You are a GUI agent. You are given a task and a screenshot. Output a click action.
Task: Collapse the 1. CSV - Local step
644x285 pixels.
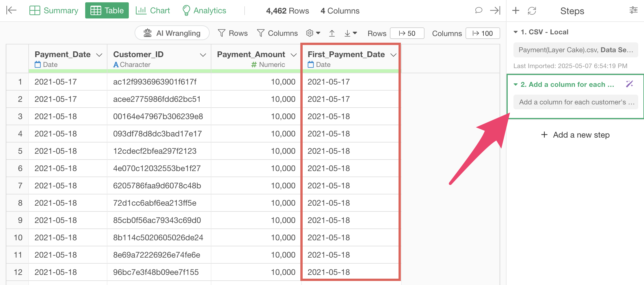515,32
